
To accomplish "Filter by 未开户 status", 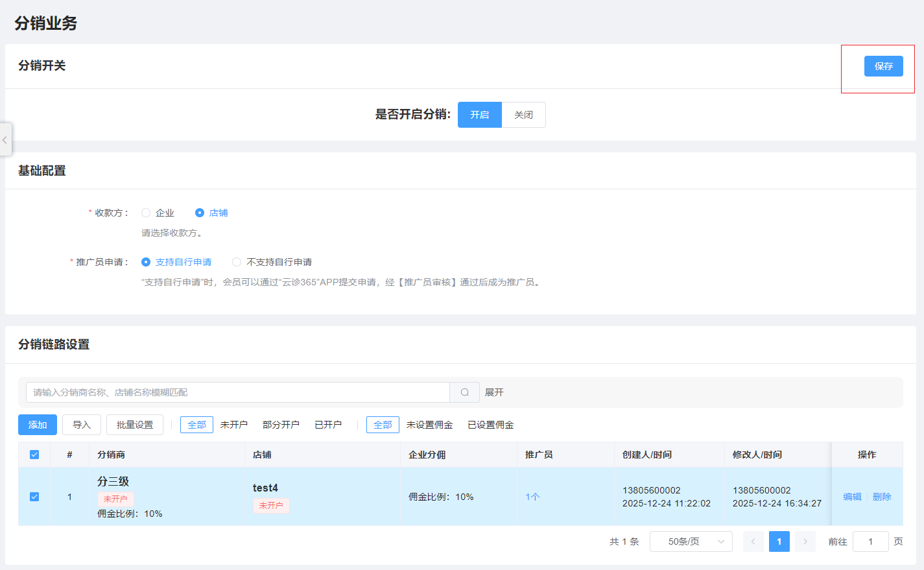I will pos(233,425).
